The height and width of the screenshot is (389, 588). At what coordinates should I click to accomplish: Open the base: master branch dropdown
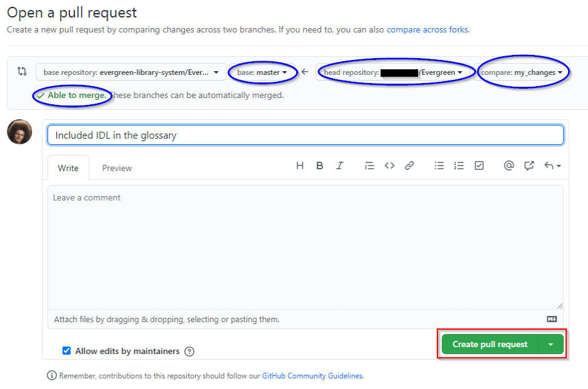pyautogui.click(x=262, y=72)
